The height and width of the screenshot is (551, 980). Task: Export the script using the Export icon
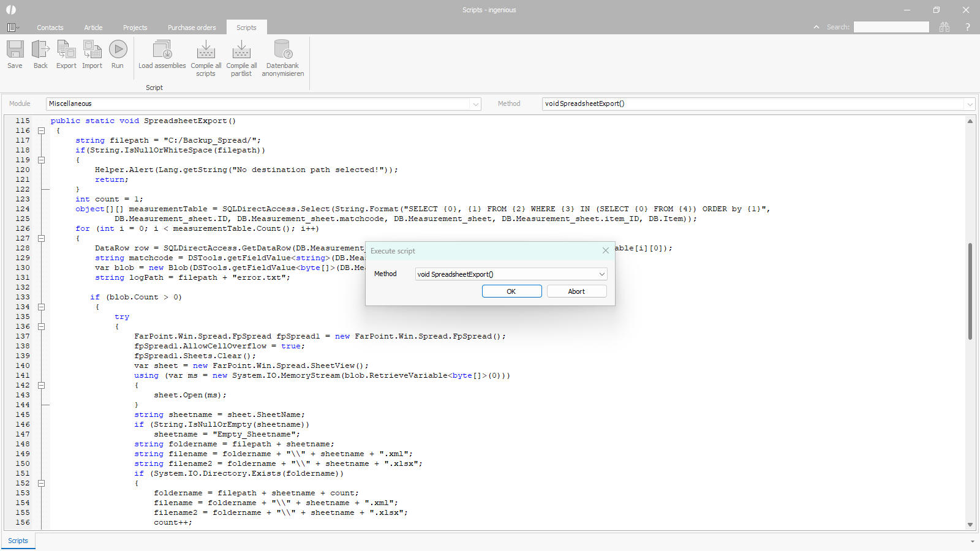pyautogui.click(x=66, y=50)
